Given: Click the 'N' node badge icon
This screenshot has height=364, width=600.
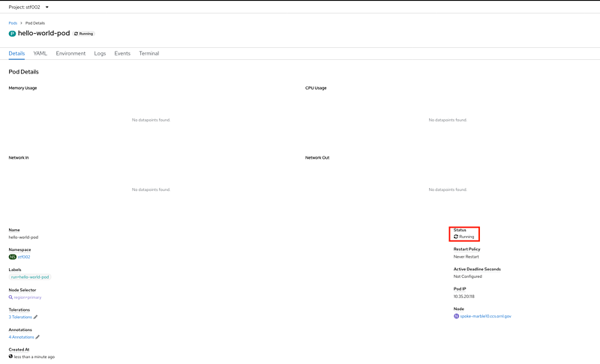Looking at the screenshot, I should [456, 316].
